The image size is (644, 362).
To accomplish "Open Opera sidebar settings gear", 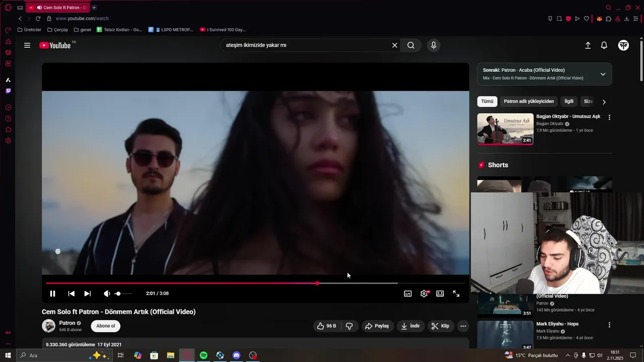I will pos(8,141).
